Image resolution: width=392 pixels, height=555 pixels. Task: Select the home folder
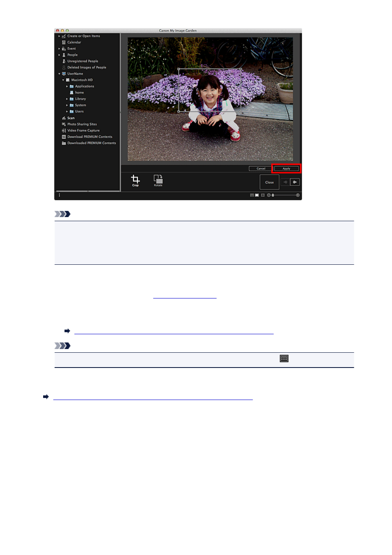(79, 93)
